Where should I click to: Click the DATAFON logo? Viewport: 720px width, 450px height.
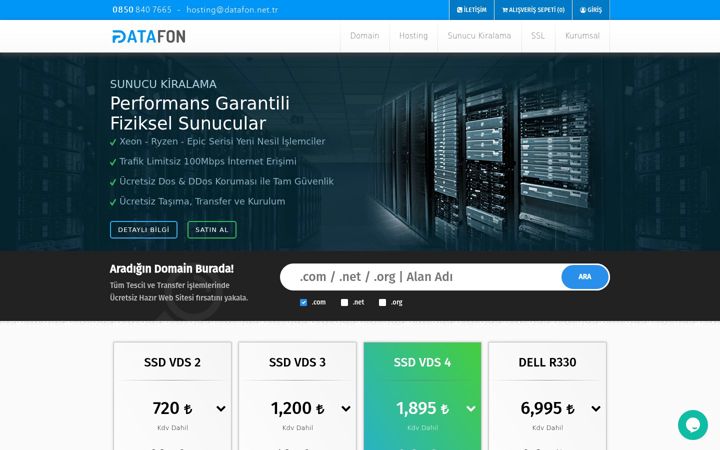(149, 36)
